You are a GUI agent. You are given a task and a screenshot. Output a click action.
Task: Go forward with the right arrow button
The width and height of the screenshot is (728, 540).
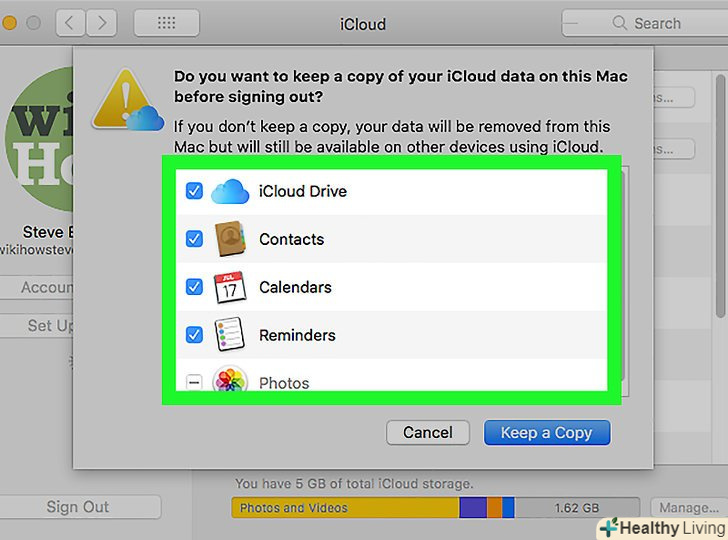pos(102,22)
